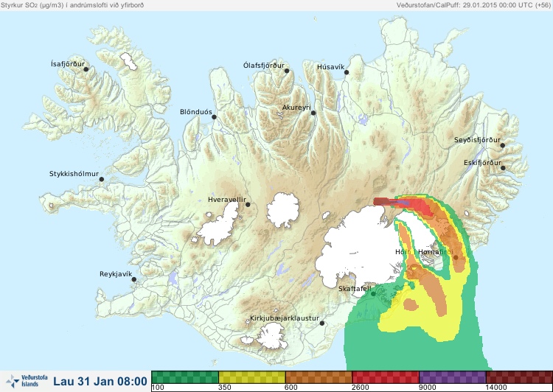553x392 pixels.
Task: Select the Akureyri town marker
Action: point(313,113)
